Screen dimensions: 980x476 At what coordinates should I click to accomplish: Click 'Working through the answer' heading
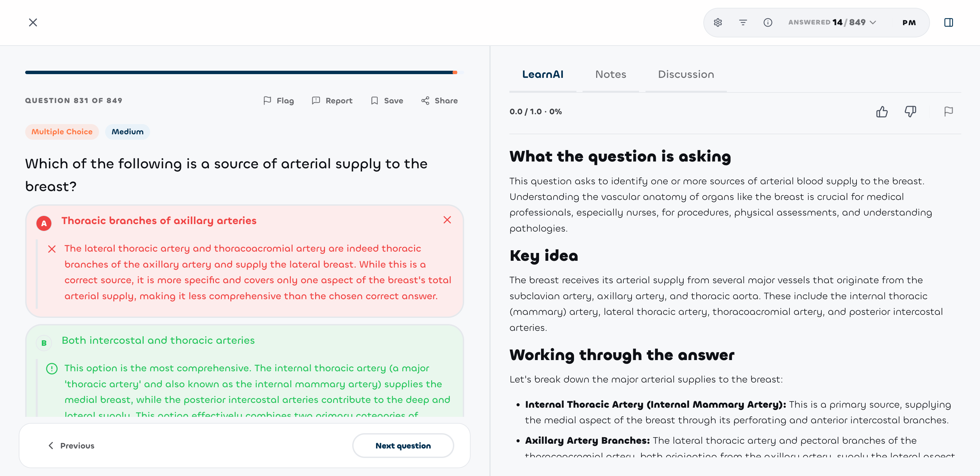(x=622, y=355)
